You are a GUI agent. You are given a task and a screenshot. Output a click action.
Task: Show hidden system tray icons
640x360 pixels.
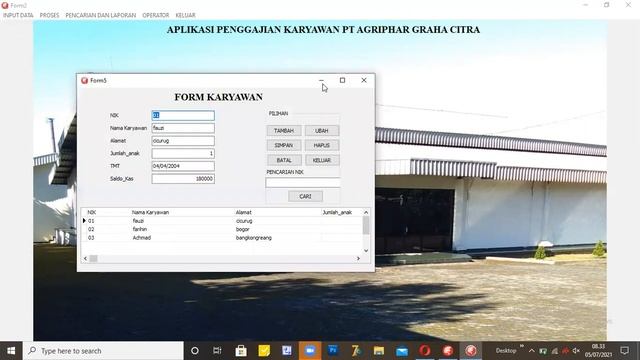click(531, 351)
